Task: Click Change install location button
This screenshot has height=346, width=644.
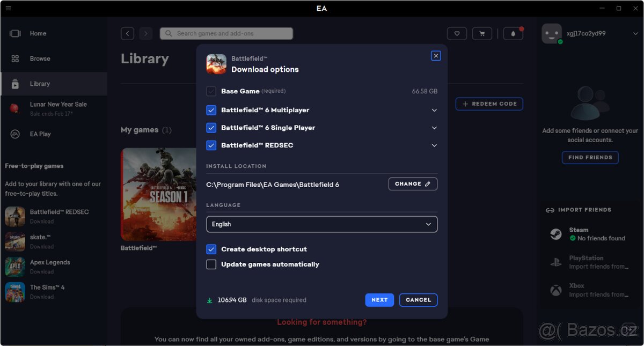Action: [x=412, y=184]
